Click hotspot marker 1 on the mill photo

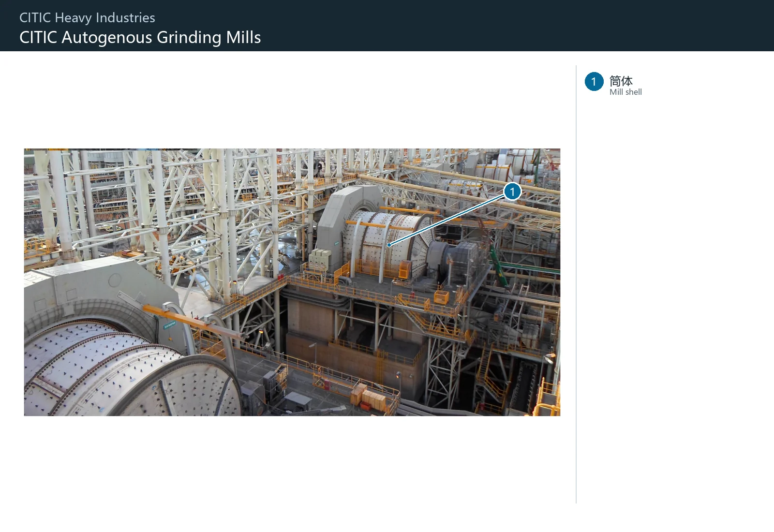tap(512, 192)
